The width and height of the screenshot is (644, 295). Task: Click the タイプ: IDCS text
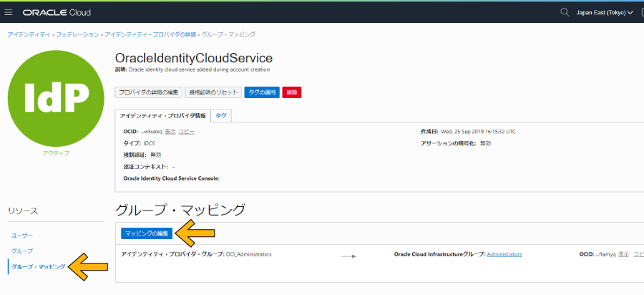point(140,143)
